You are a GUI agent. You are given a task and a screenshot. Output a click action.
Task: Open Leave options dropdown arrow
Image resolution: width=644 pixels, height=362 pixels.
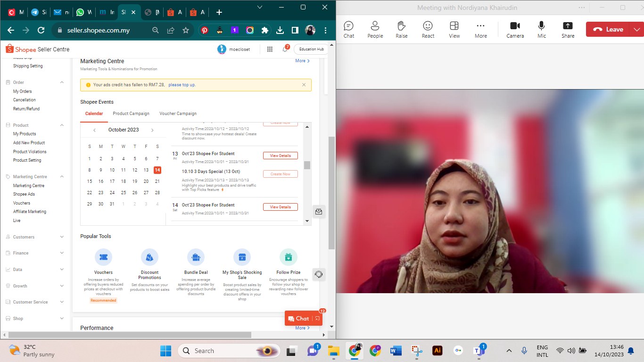[x=637, y=29]
